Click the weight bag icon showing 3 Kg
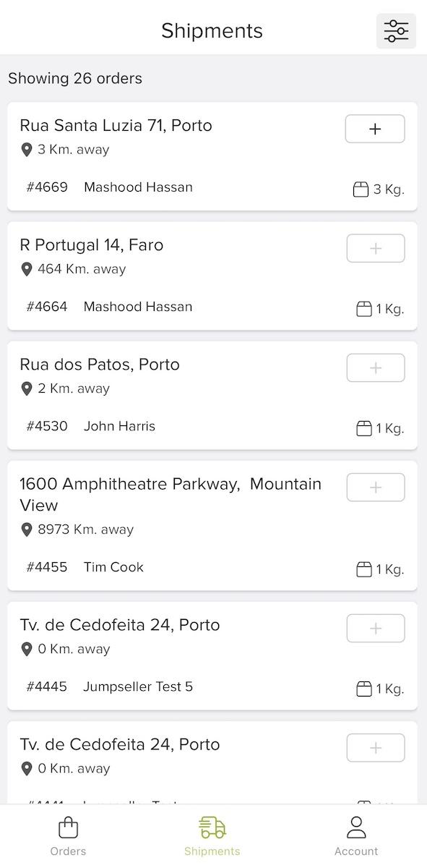Viewport: 427px width, 868px height. tap(362, 188)
